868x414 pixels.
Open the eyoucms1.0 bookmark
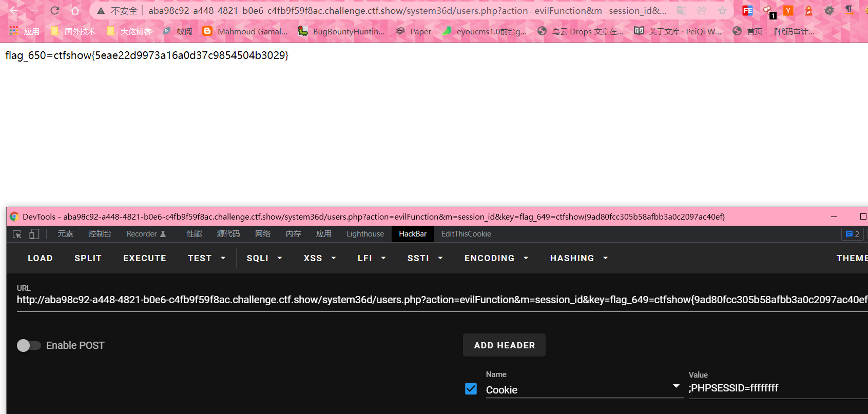485,31
